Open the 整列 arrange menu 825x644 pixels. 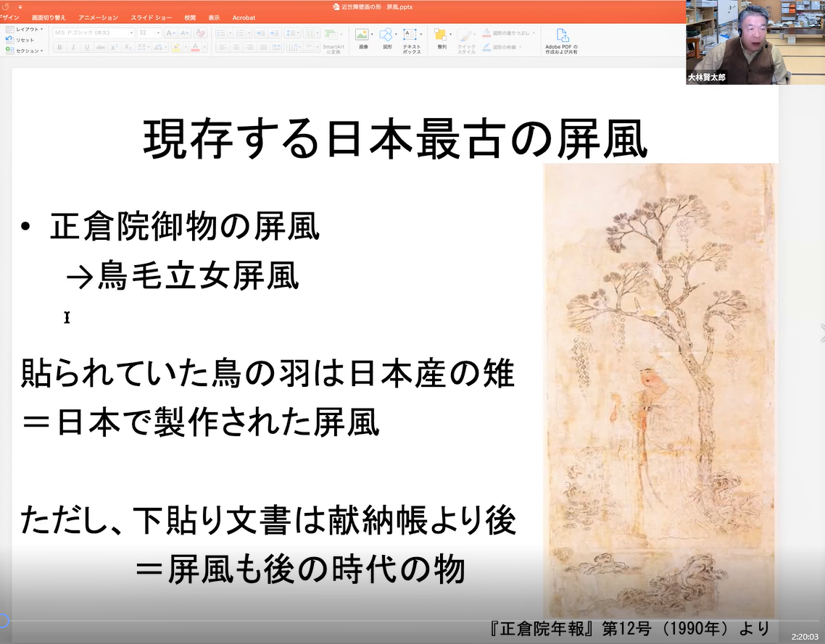tap(442, 40)
